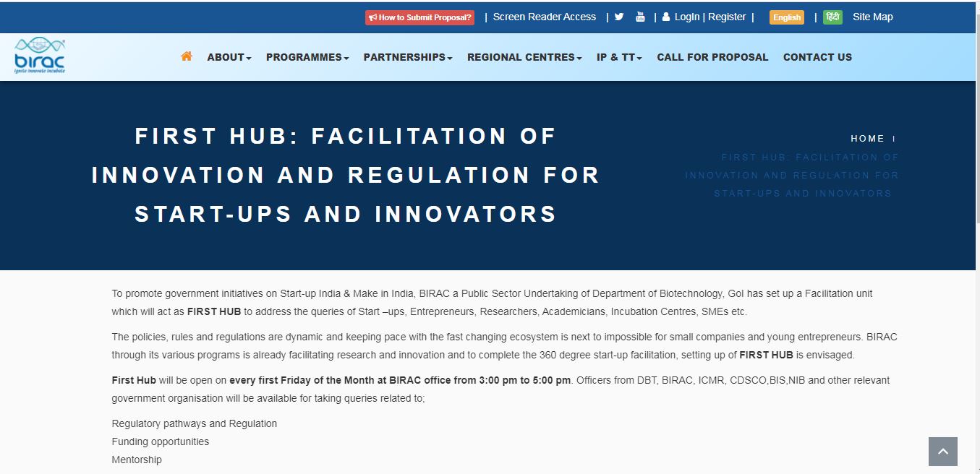Click 'Mentorship' list text
Viewport: 980px width, 474px height.
point(137,460)
